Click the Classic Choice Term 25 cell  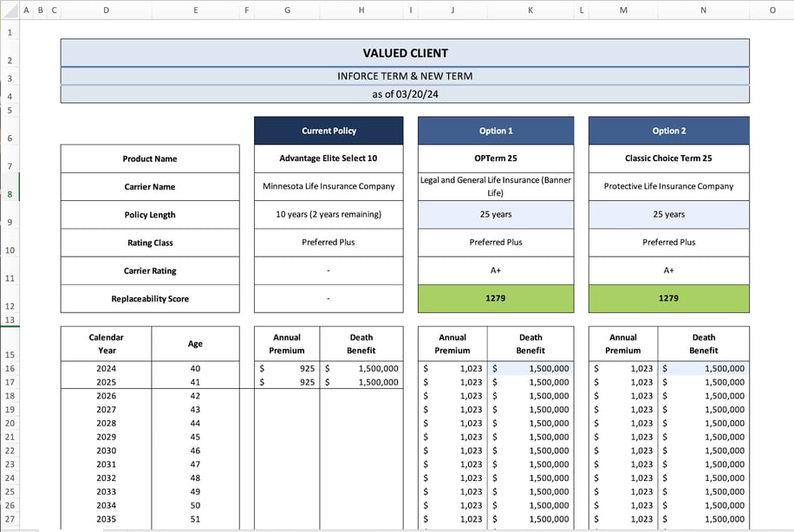coord(668,159)
